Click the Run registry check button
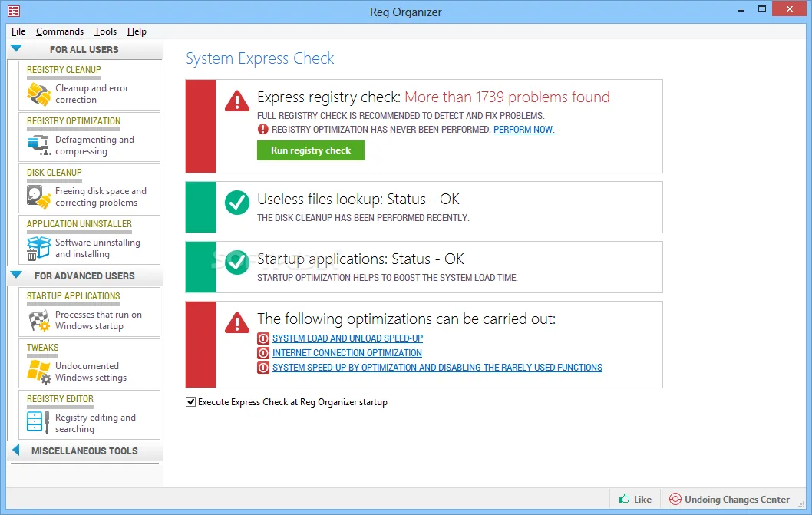This screenshot has height=515, width=812. click(x=311, y=150)
